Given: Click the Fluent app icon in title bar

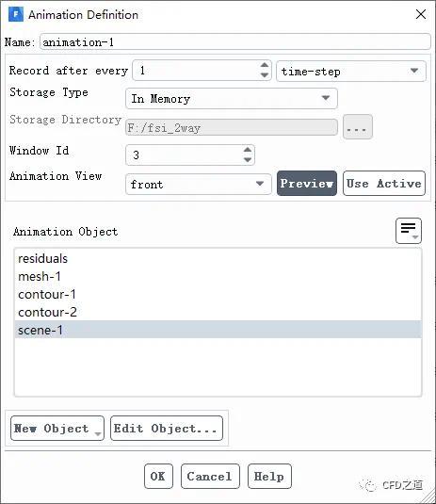Looking at the screenshot, I should coord(16,15).
